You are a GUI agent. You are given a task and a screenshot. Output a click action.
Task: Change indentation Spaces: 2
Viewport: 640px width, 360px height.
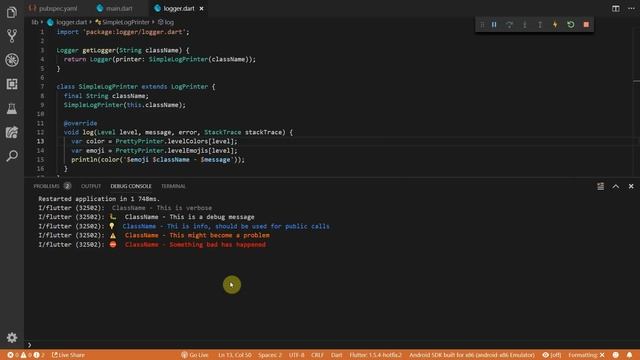(270, 355)
